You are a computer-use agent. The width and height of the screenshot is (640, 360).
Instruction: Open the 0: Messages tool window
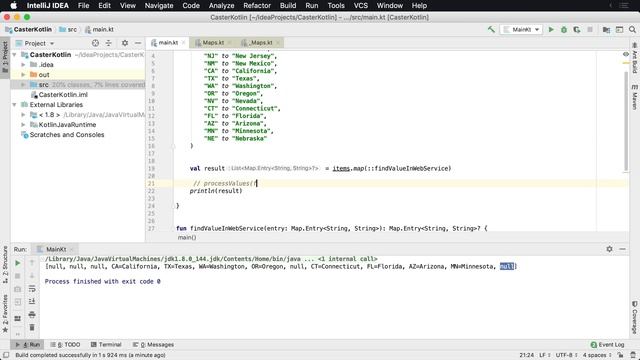[153, 344]
